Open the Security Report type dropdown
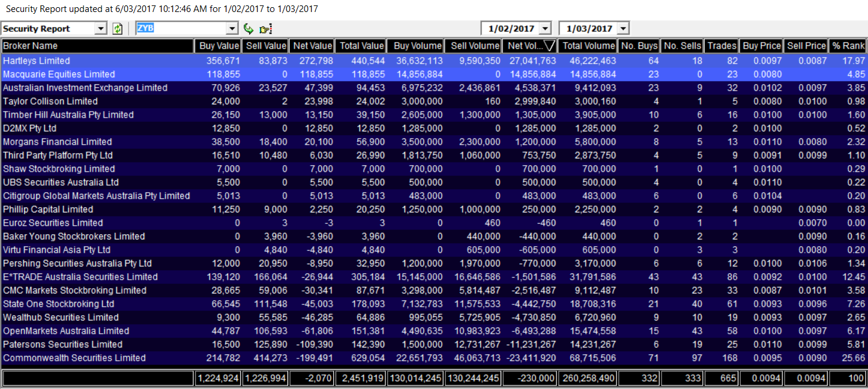The width and height of the screenshot is (868, 389). click(101, 29)
